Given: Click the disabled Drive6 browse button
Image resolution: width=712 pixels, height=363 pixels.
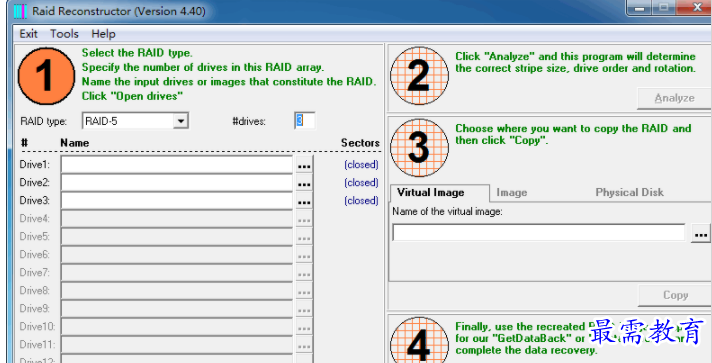Looking at the screenshot, I should coord(304,255).
